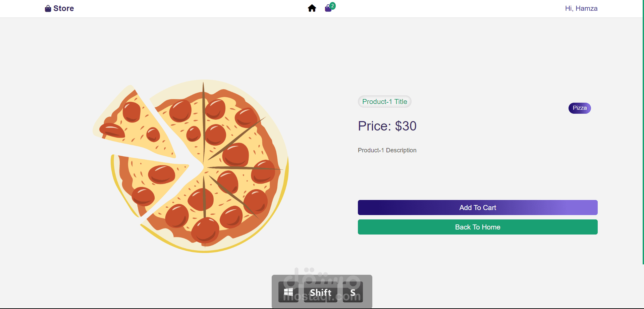Image resolution: width=644 pixels, height=309 pixels.
Task: Click the Pizza category tag
Action: click(580, 108)
